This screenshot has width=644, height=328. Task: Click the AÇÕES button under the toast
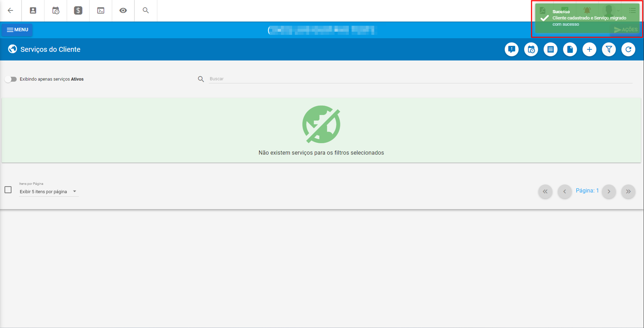click(626, 30)
